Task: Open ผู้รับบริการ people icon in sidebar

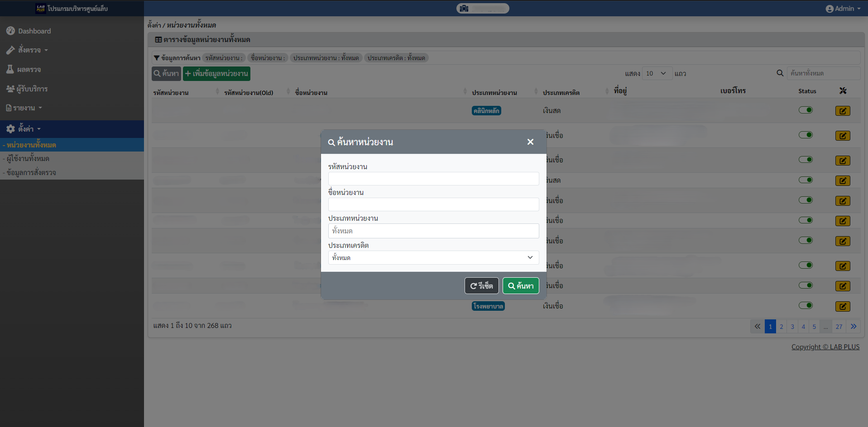Action: pos(10,89)
